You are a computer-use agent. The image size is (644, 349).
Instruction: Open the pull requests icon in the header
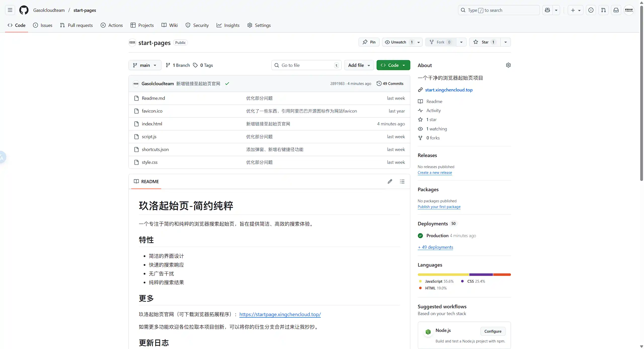click(603, 10)
